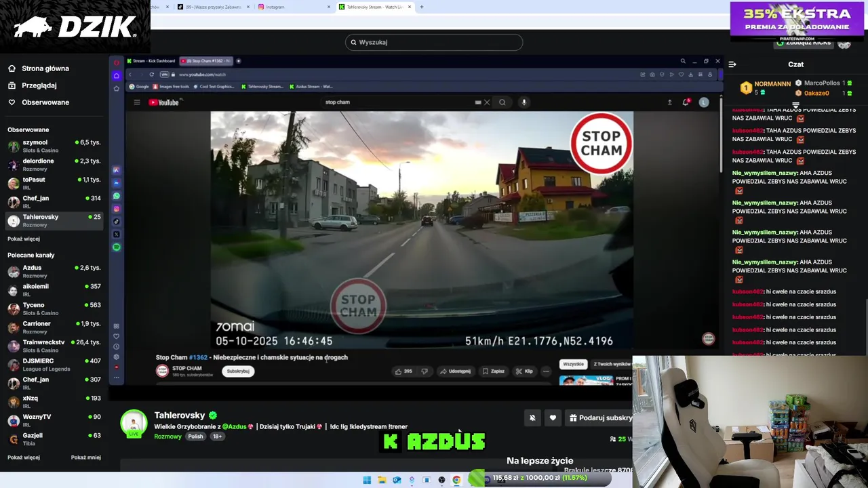Like the Stop Cham video
868x488 pixels.
[403, 371]
